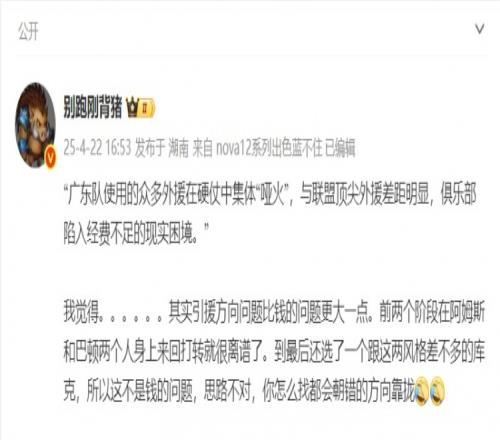Click the yellow level II badge
Image resolution: width=500 pixels, height=440 pixels.
click(147, 108)
